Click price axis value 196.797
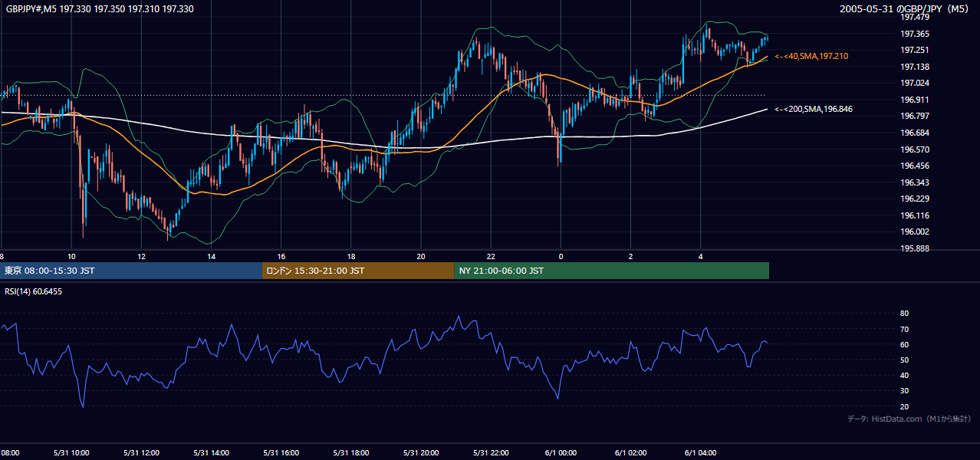The height and width of the screenshot is (460, 980). (914, 116)
